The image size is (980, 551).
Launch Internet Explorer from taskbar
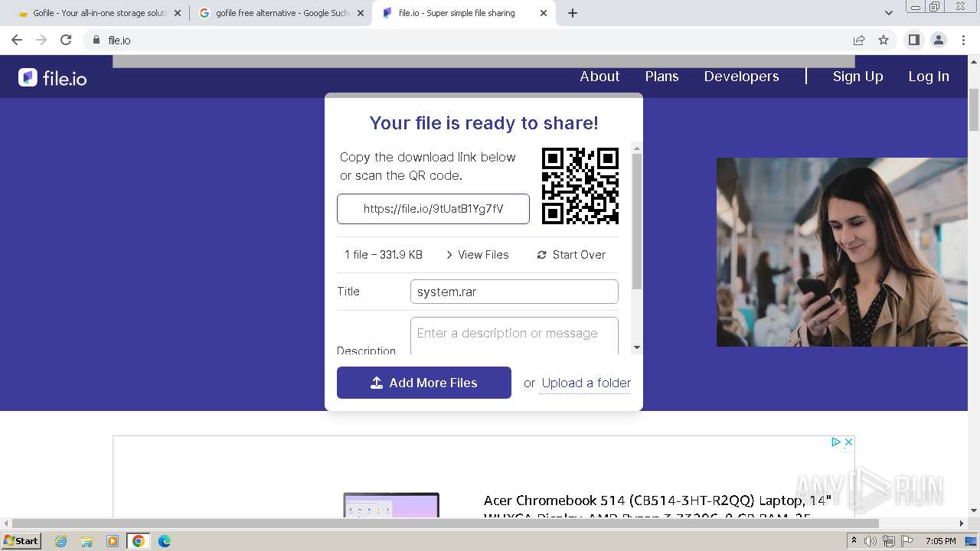(x=60, y=541)
